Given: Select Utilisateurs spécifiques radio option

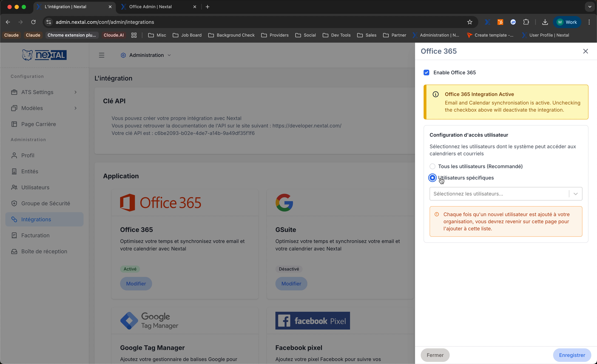Looking at the screenshot, I should (x=432, y=178).
